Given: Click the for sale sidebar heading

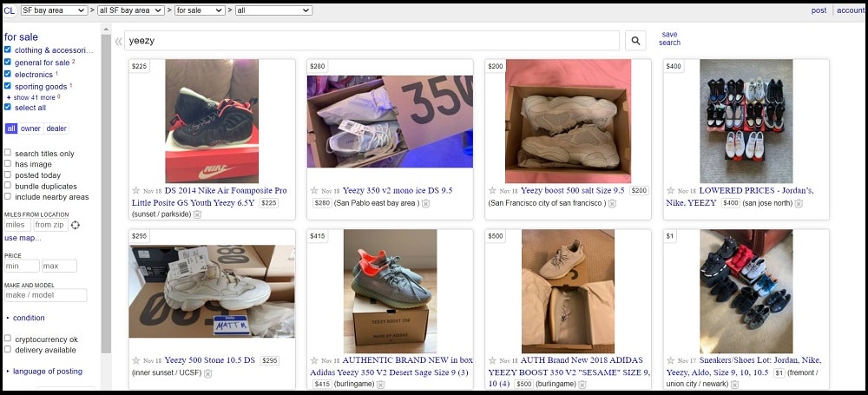Looking at the screenshot, I should (21, 37).
